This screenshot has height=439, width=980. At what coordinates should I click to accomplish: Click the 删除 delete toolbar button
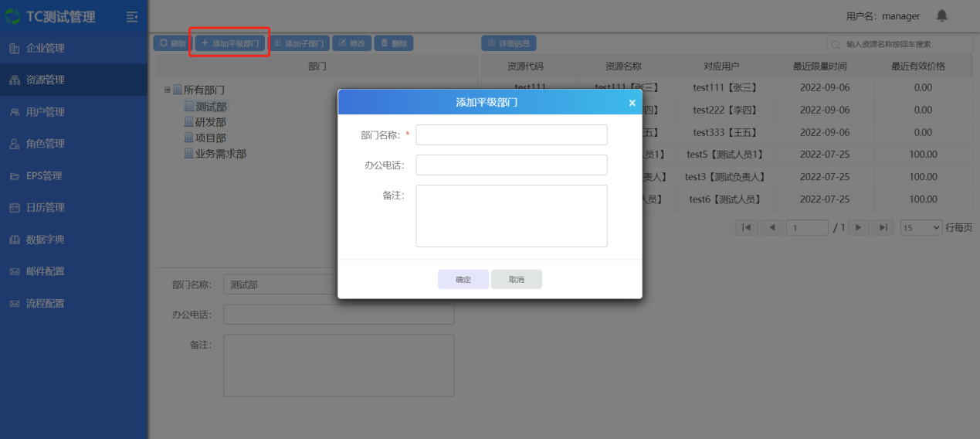coord(394,44)
